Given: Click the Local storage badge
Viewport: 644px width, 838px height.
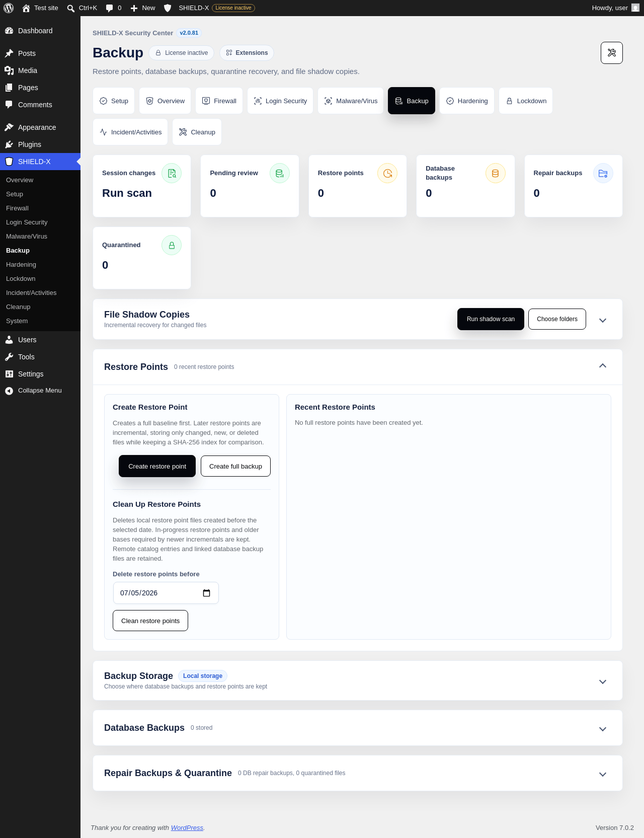Looking at the screenshot, I should (203, 676).
